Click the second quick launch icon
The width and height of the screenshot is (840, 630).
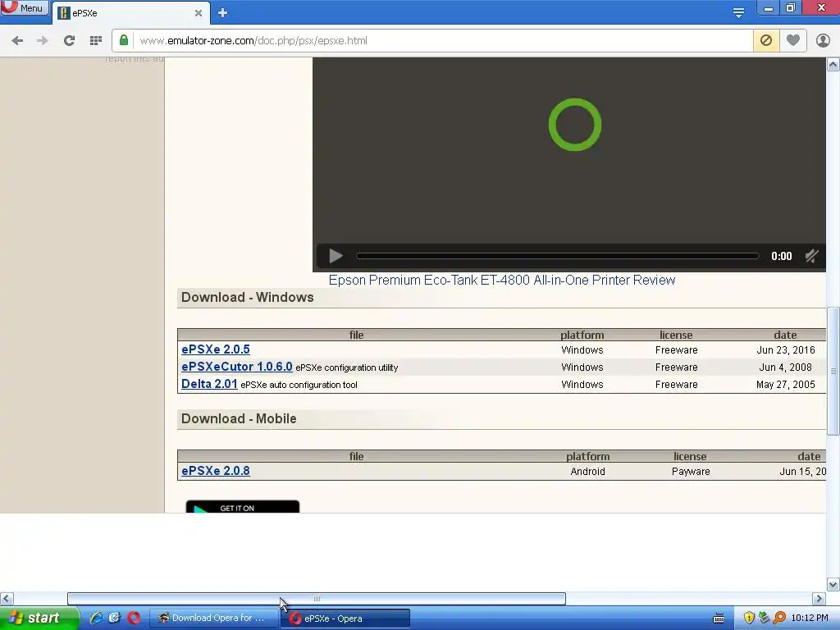pos(114,618)
